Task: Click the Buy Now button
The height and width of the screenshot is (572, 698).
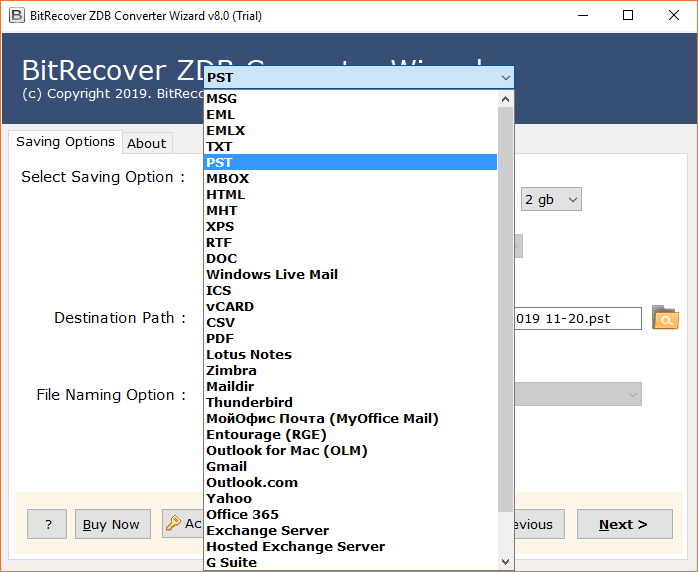Action: [113, 524]
